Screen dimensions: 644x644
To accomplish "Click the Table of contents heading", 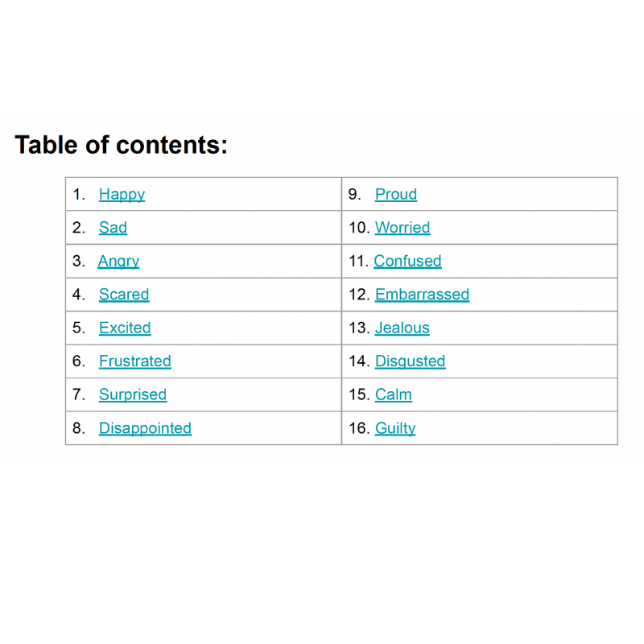I will point(122,145).
